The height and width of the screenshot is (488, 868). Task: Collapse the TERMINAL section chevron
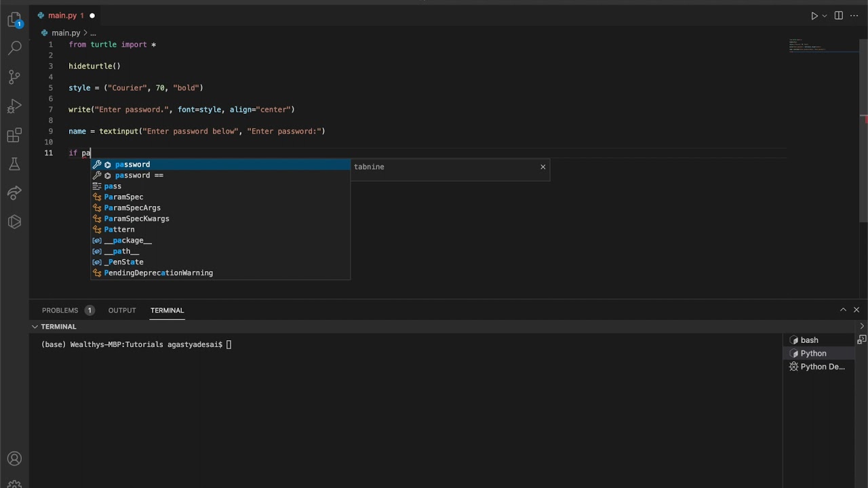[35, 327]
